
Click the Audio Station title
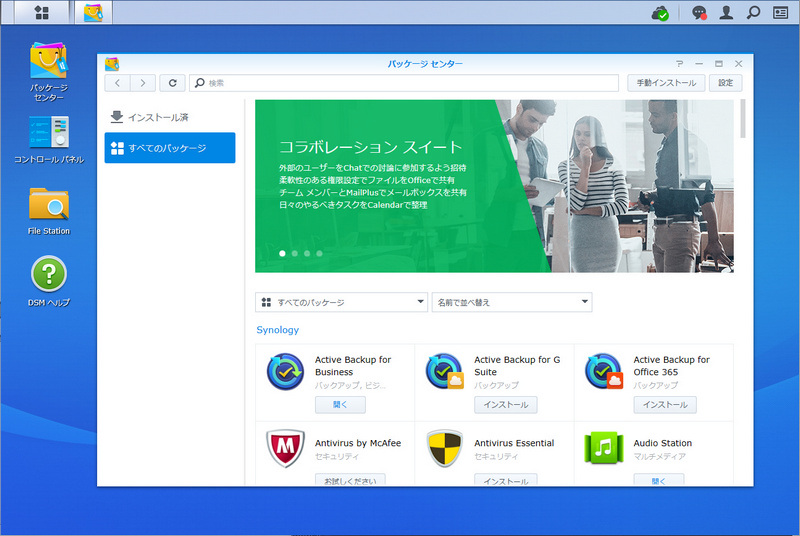click(x=662, y=443)
